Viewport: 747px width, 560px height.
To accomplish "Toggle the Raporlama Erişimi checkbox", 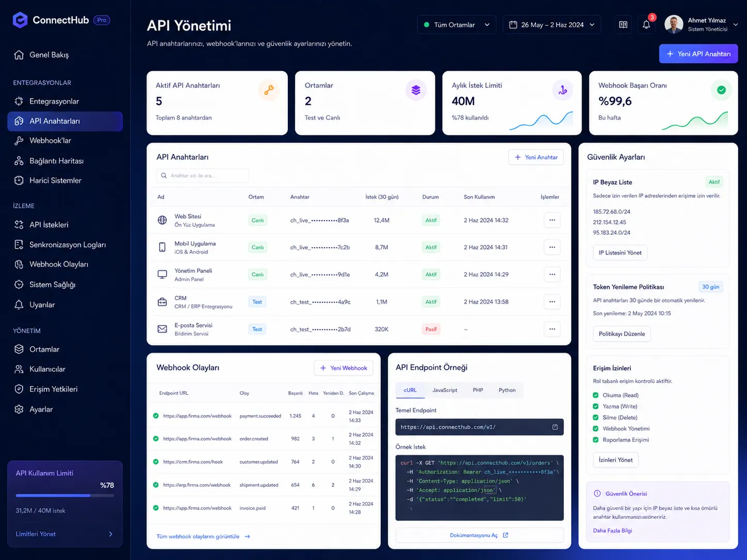I will click(x=596, y=440).
